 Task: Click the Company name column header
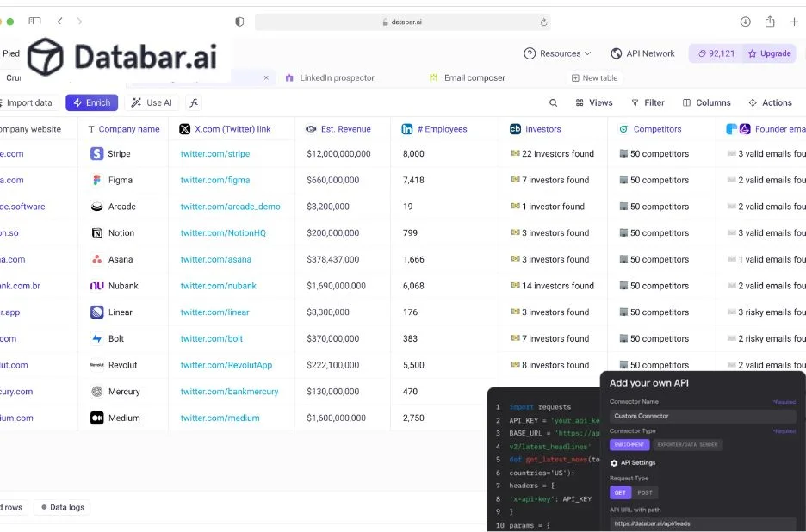[x=124, y=129]
